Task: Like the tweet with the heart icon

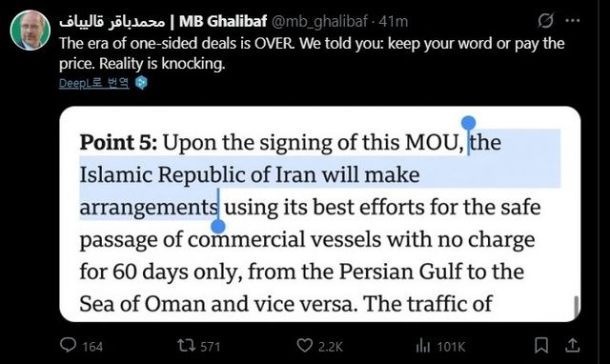Action: click(x=305, y=345)
